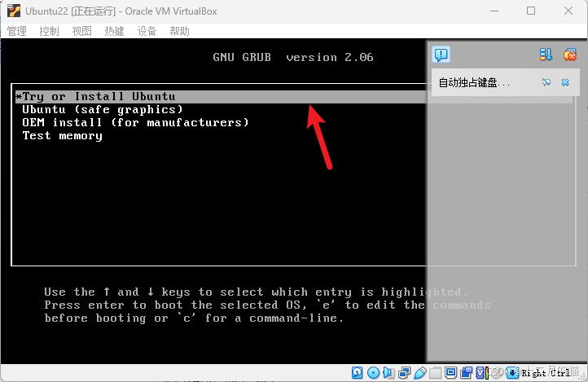Click the hard disk activity status icon
Viewport: 588px width, 382px height.
[357, 372]
